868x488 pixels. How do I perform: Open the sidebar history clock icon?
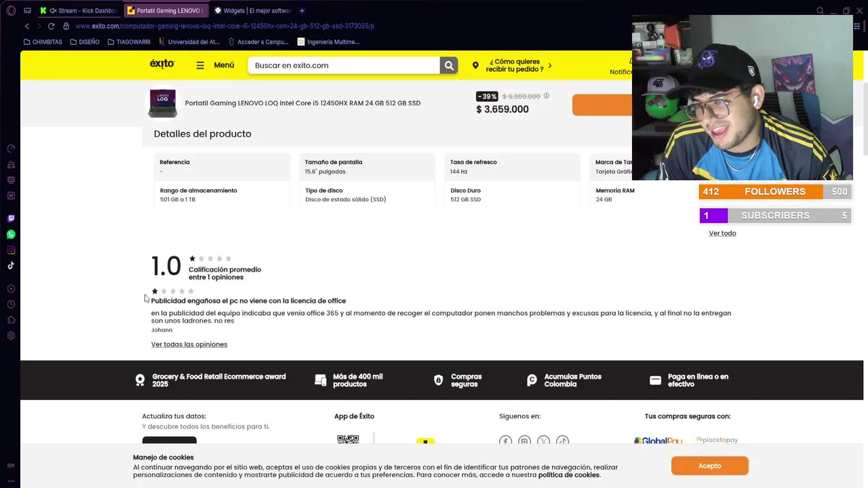pyautogui.click(x=11, y=304)
